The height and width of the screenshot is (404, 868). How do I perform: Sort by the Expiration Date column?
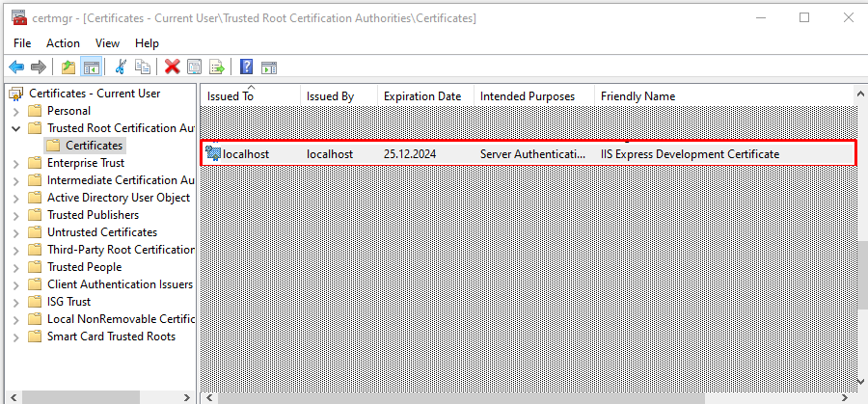click(x=425, y=95)
